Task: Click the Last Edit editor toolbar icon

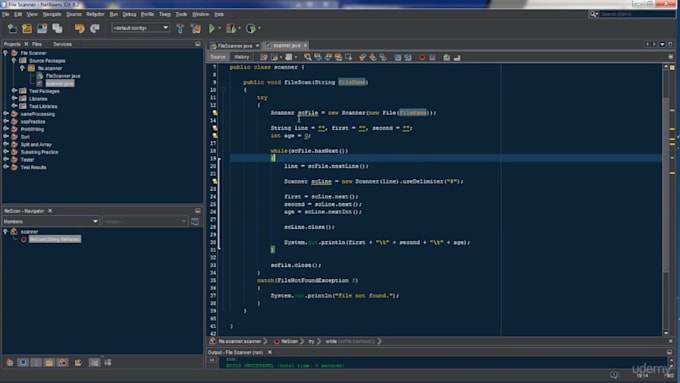Action: coord(264,57)
